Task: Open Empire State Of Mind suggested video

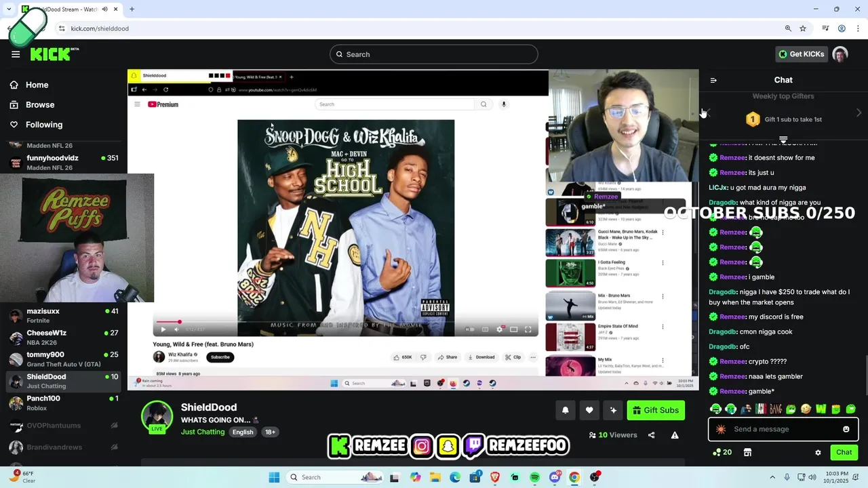Action: (x=604, y=337)
